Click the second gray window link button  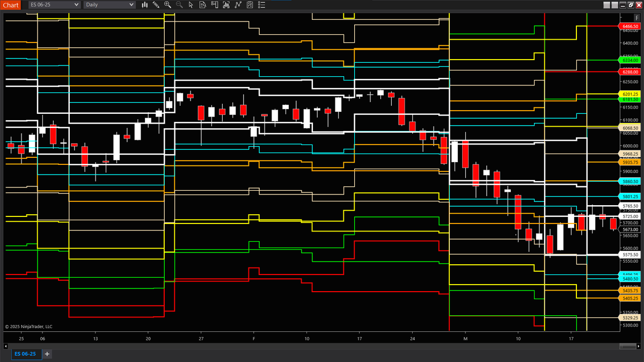615,5
